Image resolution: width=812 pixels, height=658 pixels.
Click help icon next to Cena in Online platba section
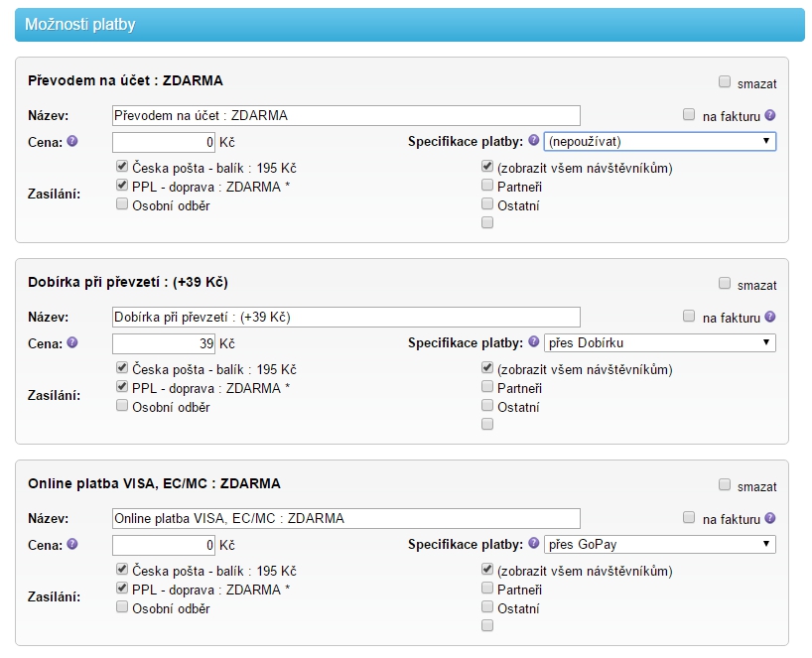point(71,544)
